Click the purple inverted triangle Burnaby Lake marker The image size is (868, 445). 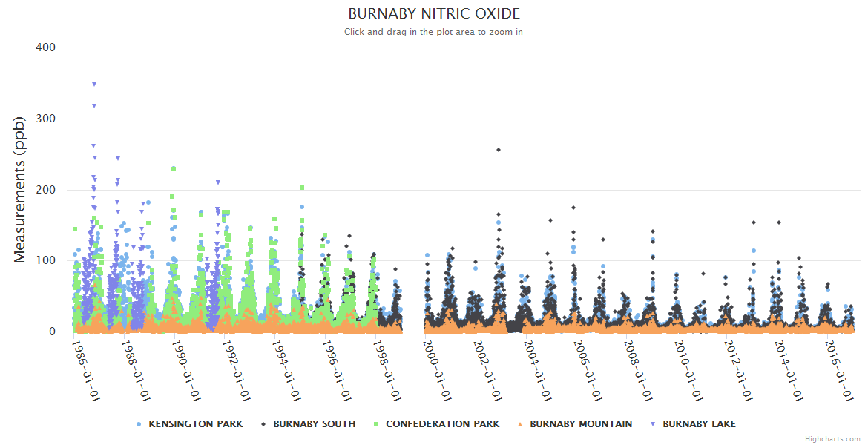(653, 424)
